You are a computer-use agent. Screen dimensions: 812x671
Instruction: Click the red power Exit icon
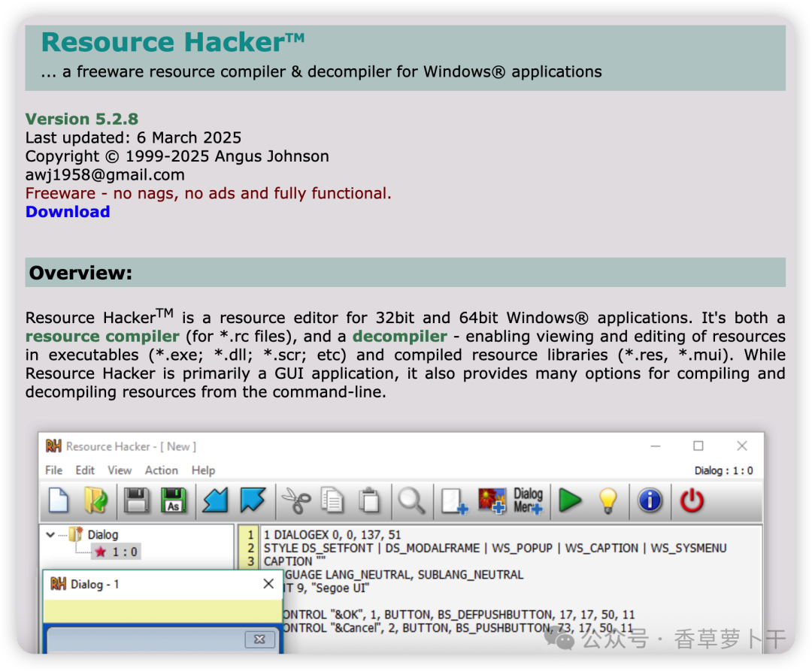692,500
